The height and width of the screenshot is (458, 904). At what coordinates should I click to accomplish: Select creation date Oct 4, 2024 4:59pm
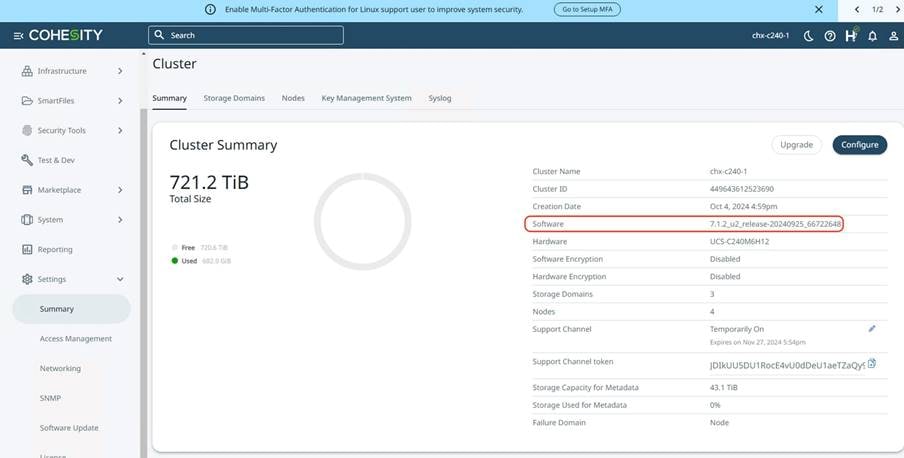click(x=743, y=207)
